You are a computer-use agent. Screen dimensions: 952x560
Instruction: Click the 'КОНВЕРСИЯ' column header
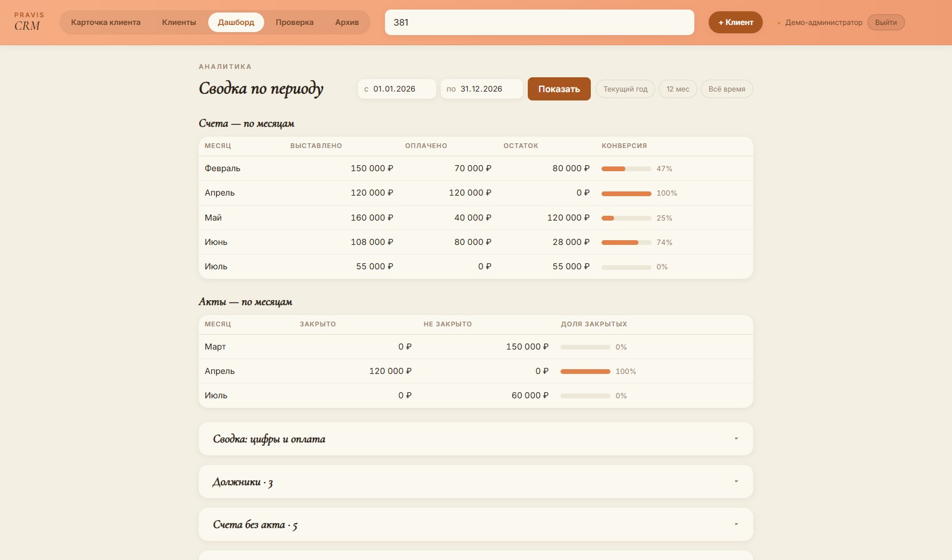624,146
